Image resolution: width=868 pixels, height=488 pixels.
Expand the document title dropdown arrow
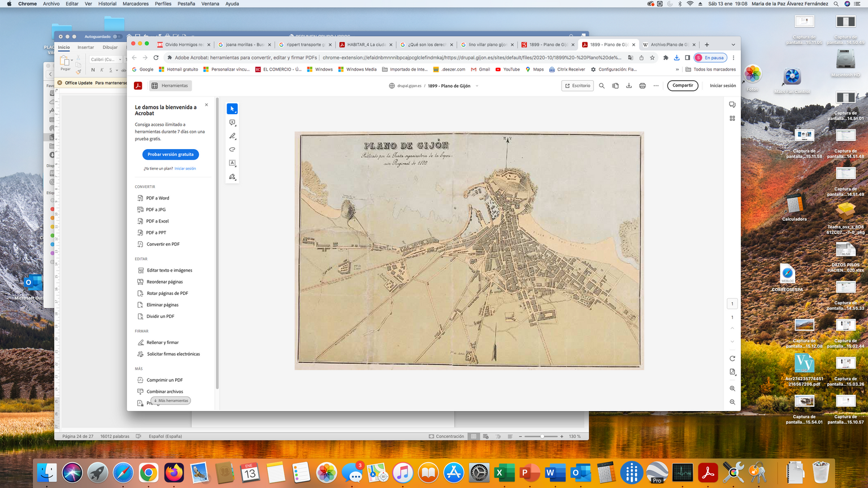point(477,86)
